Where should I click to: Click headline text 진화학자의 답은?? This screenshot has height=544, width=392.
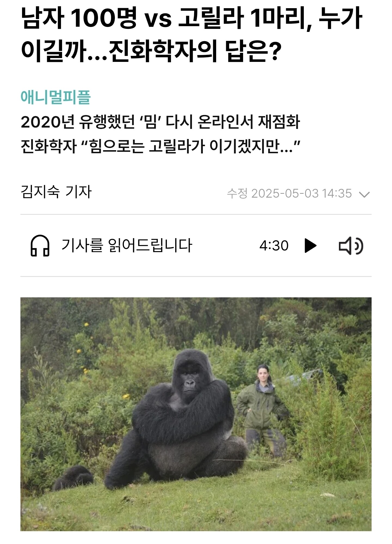(x=195, y=51)
